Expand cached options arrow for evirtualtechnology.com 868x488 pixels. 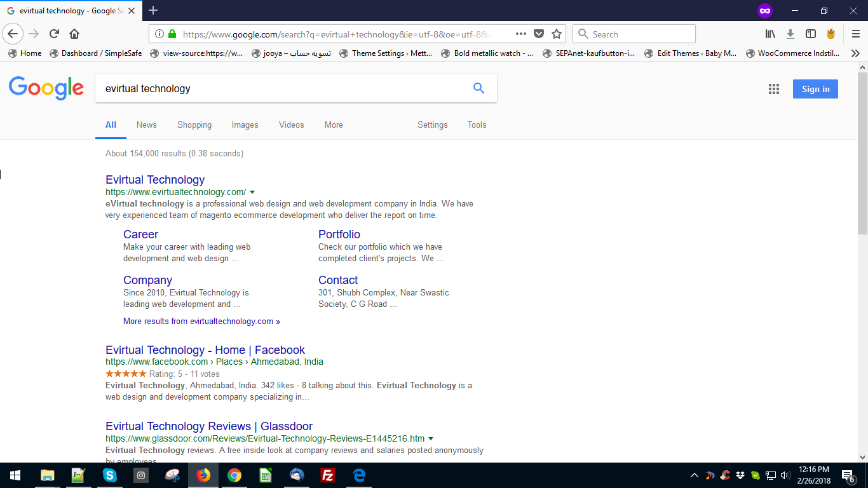252,192
